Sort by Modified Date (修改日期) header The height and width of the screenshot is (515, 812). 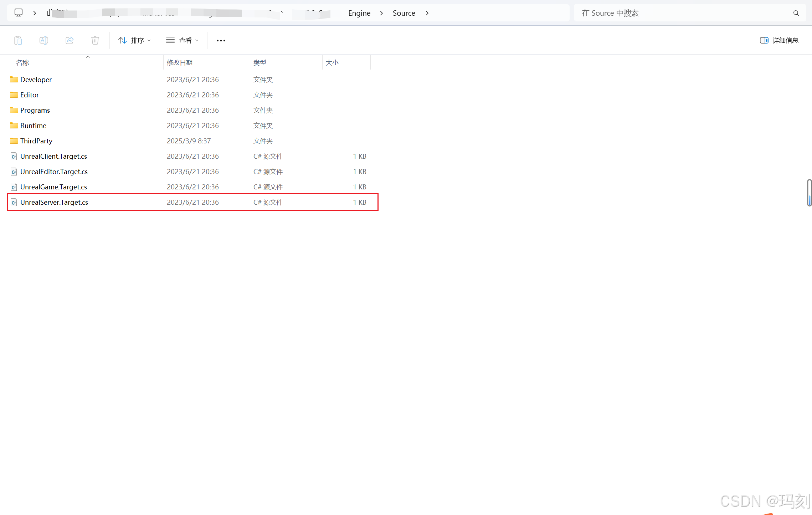180,63
